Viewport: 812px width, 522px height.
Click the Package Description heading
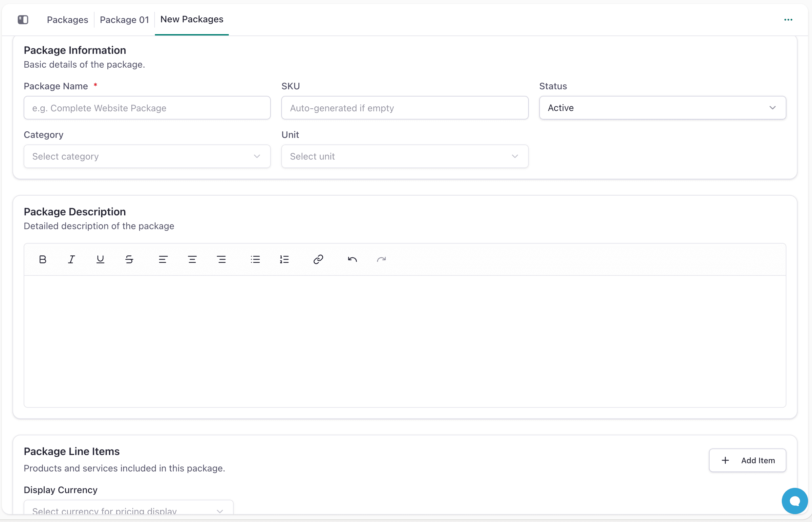(75, 212)
